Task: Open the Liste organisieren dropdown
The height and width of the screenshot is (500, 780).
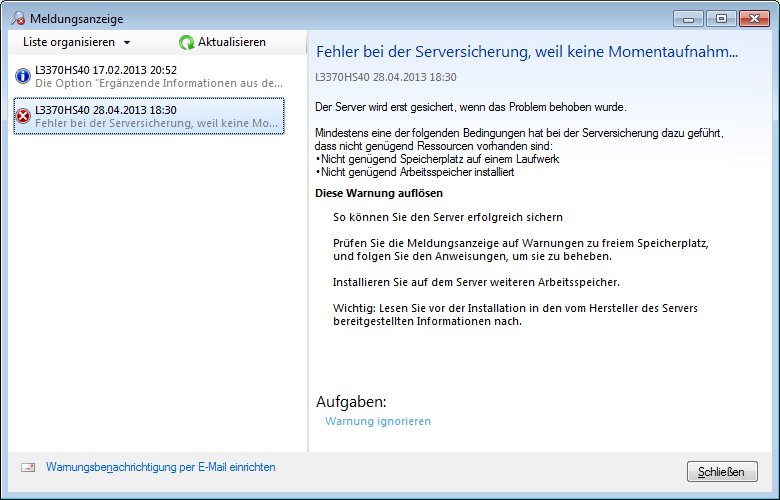Action: point(77,42)
